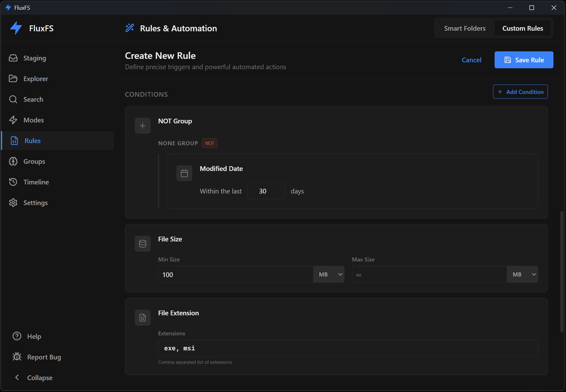Open the Modes panel
Screen dimensions: 566x392
[x=34, y=120]
